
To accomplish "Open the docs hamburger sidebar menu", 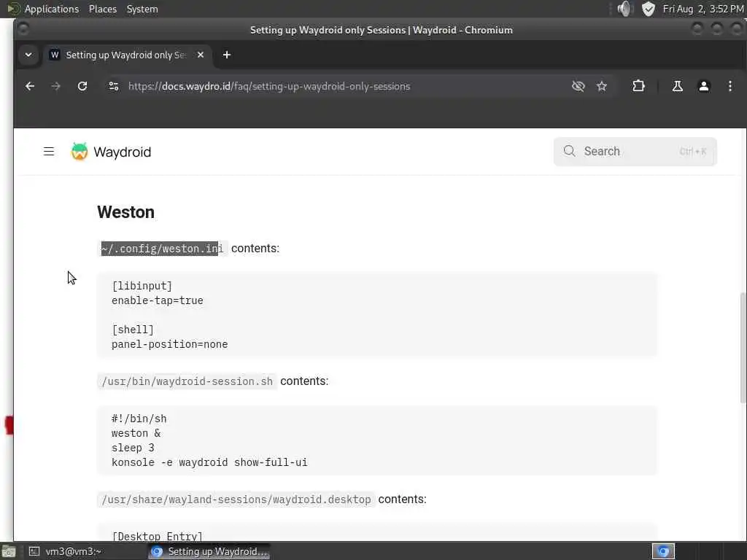I will (x=49, y=152).
